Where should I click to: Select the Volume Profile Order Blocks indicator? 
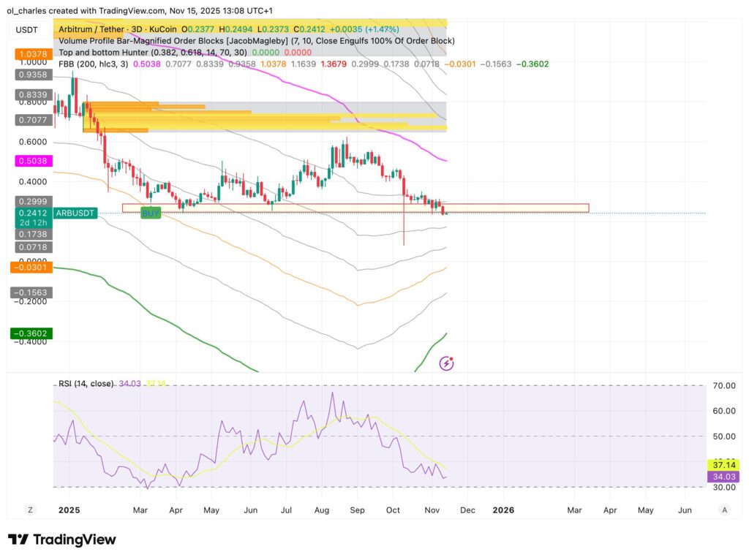(x=256, y=41)
